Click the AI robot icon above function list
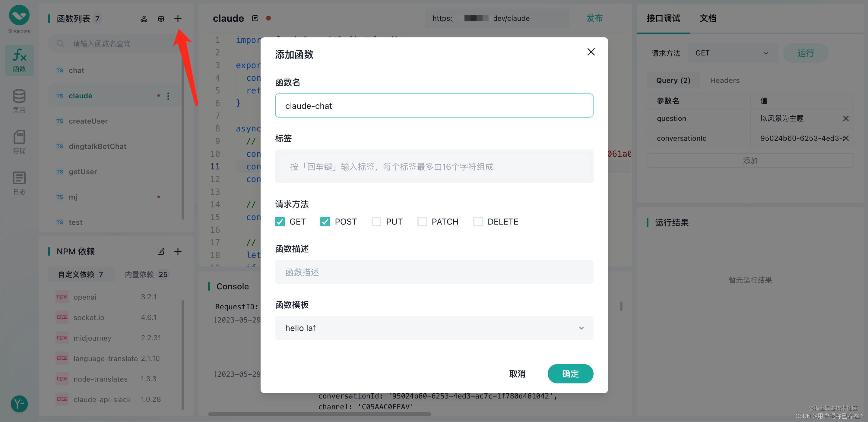 pyautogui.click(x=161, y=19)
